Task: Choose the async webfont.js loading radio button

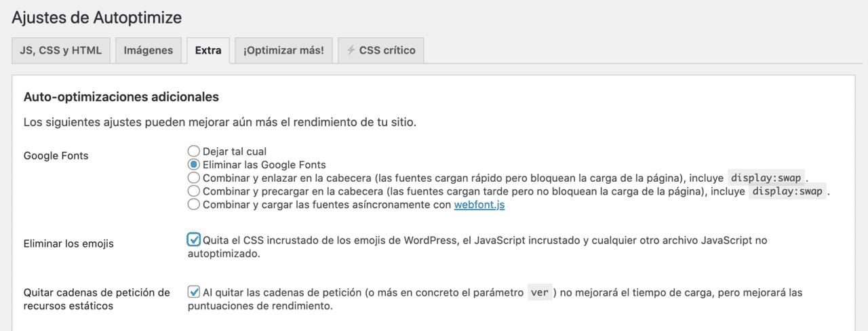Action: (x=193, y=204)
